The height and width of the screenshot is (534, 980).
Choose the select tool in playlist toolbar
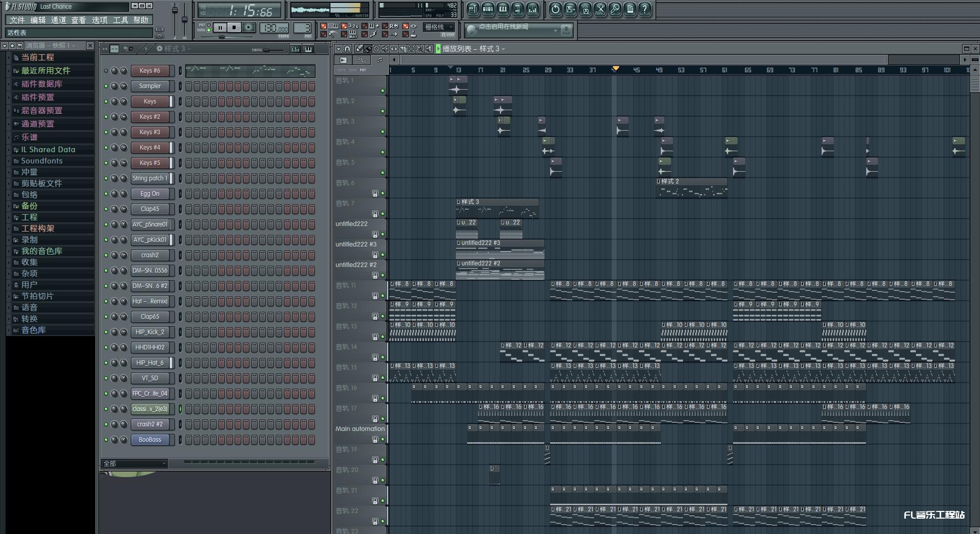pyautogui.click(x=411, y=49)
